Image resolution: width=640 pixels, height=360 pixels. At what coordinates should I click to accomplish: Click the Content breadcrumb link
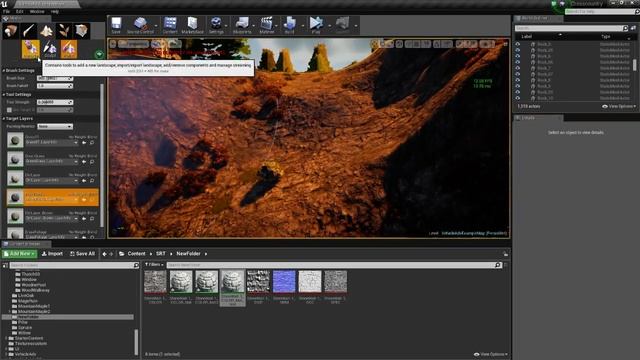click(136, 254)
